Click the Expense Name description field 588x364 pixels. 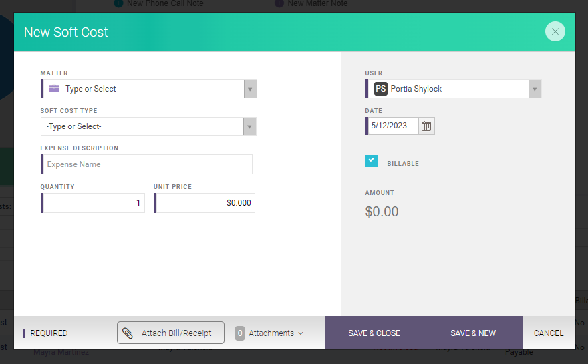(x=147, y=164)
